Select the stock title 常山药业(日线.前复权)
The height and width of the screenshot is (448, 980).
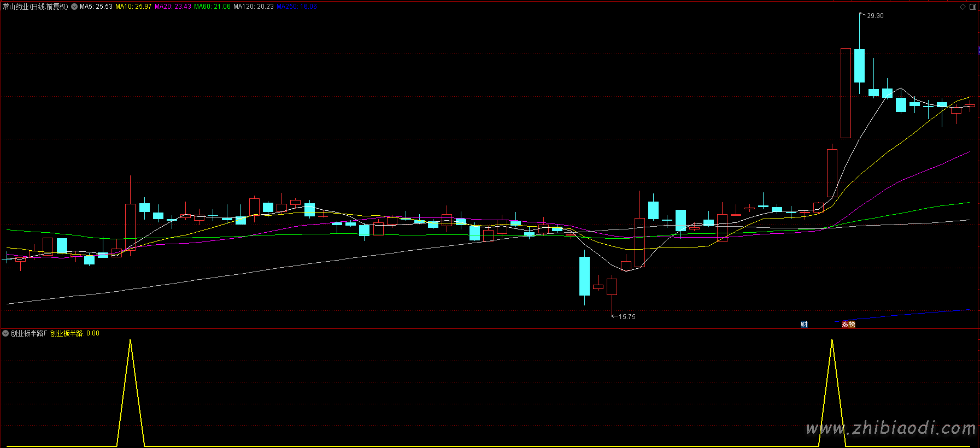pyautogui.click(x=36, y=7)
